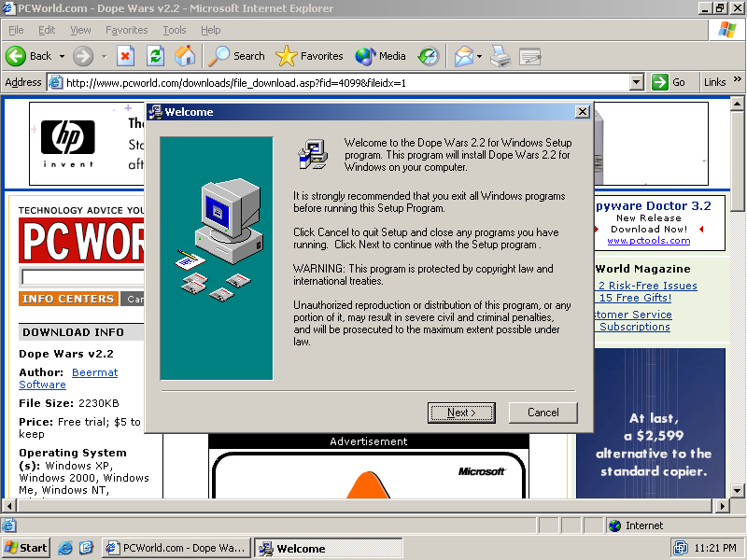Expand the Links toolbar chevron
This screenshot has height=560, width=747.
click(737, 79)
